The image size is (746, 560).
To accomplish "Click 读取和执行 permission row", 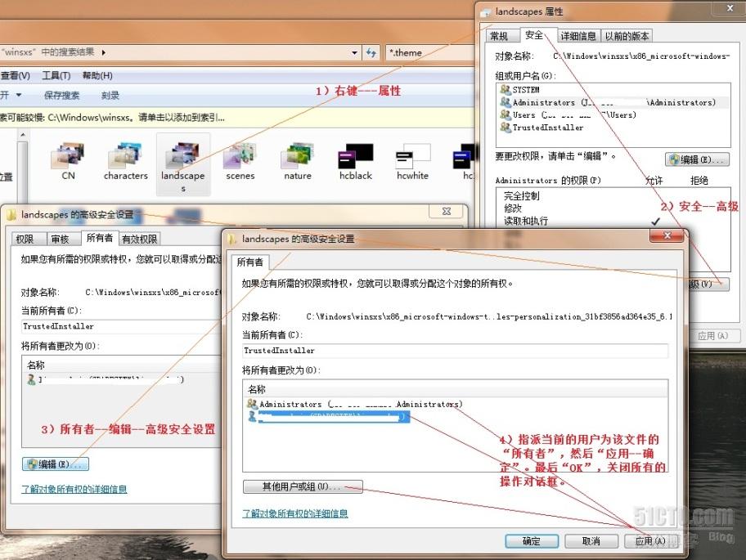I will click(526, 221).
